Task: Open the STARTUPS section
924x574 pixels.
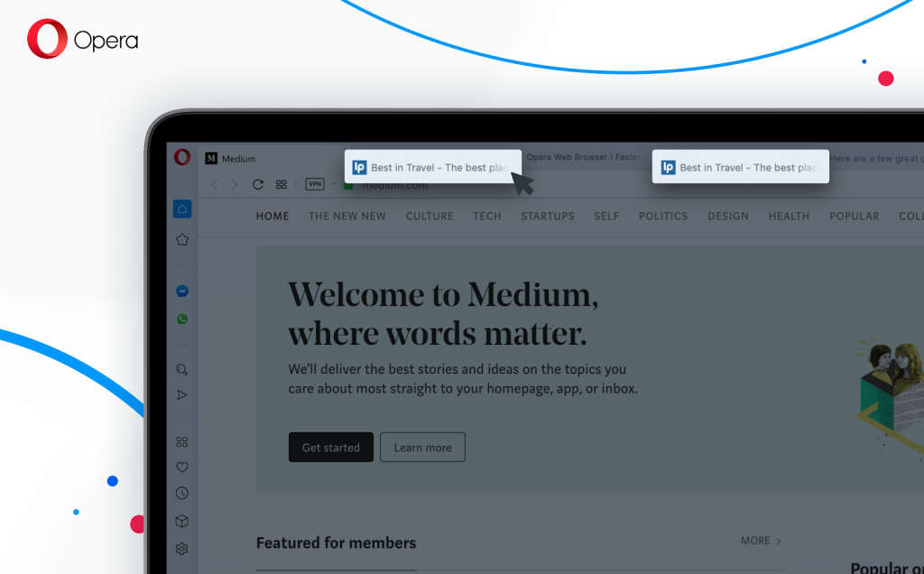Action: point(548,217)
